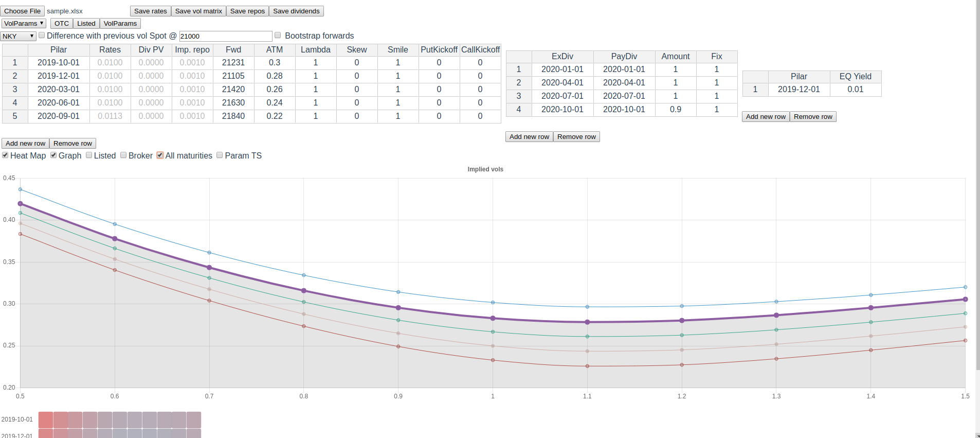Click the Skew column header
The image size is (980, 438).
(357, 50)
